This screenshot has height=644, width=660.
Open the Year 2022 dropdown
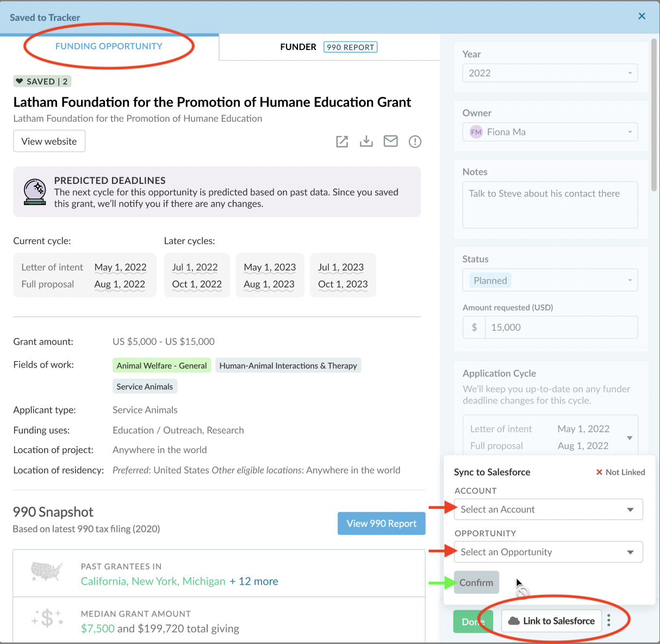click(x=550, y=73)
